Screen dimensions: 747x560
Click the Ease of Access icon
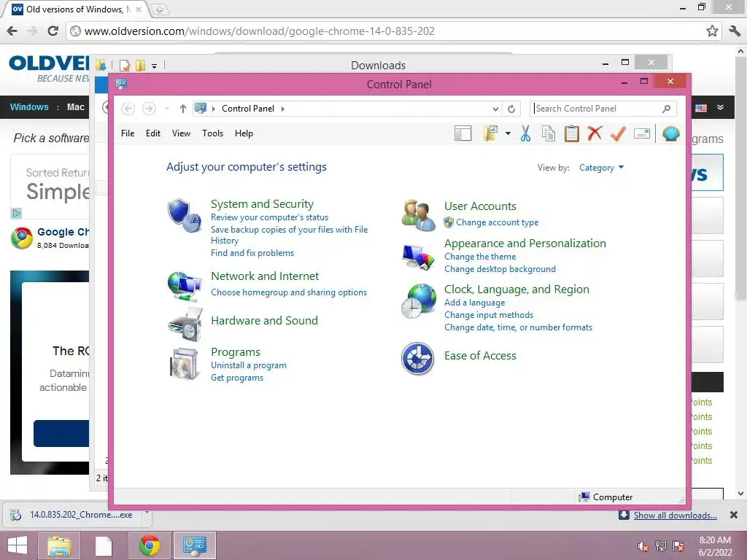[417, 359]
